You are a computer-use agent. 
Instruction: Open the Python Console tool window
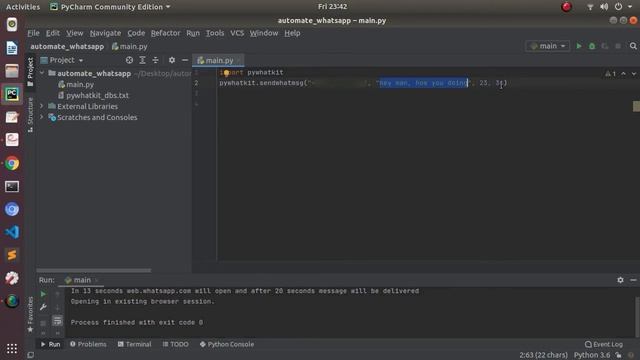[x=227, y=344]
